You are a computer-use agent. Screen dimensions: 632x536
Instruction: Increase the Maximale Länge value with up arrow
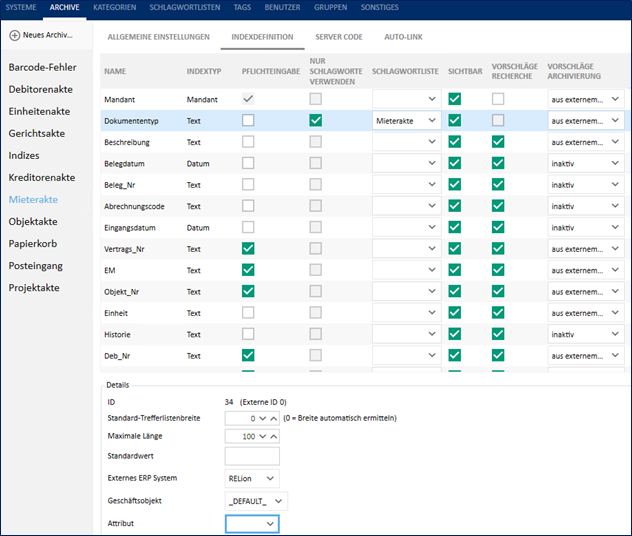[x=273, y=437]
